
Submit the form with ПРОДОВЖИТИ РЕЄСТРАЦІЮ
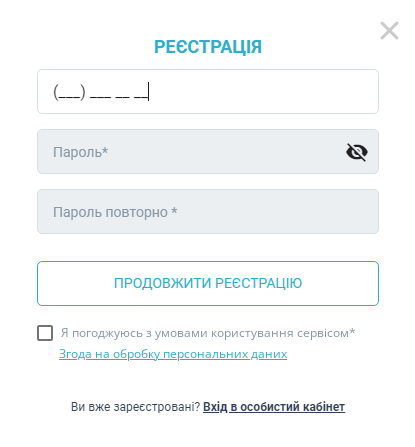[x=208, y=283]
